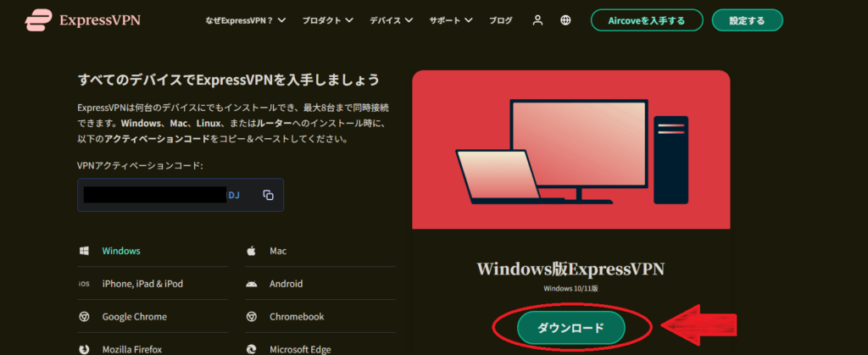Open the ブログ link
Image resolution: width=868 pixels, height=355 pixels.
(500, 20)
